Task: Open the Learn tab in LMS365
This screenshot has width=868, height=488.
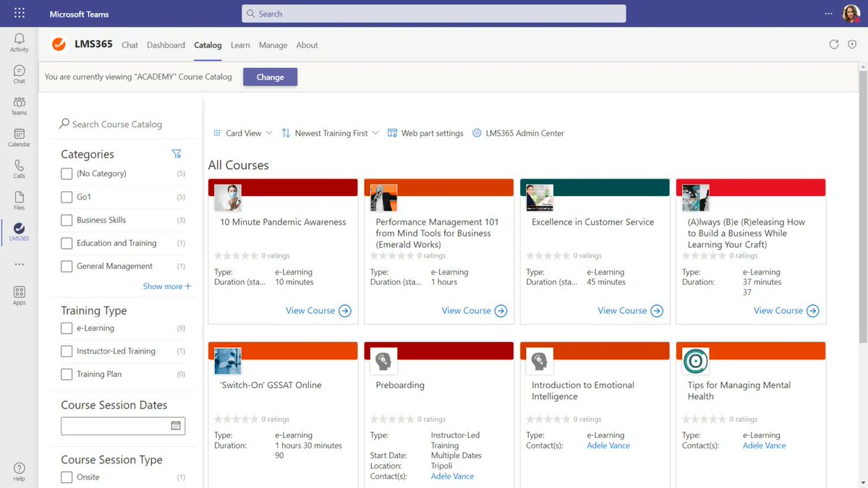Action: [239, 45]
